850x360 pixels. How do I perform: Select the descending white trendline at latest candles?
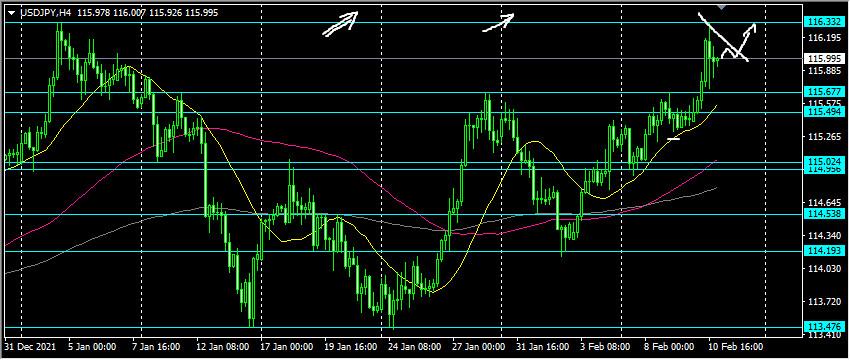tap(723, 36)
